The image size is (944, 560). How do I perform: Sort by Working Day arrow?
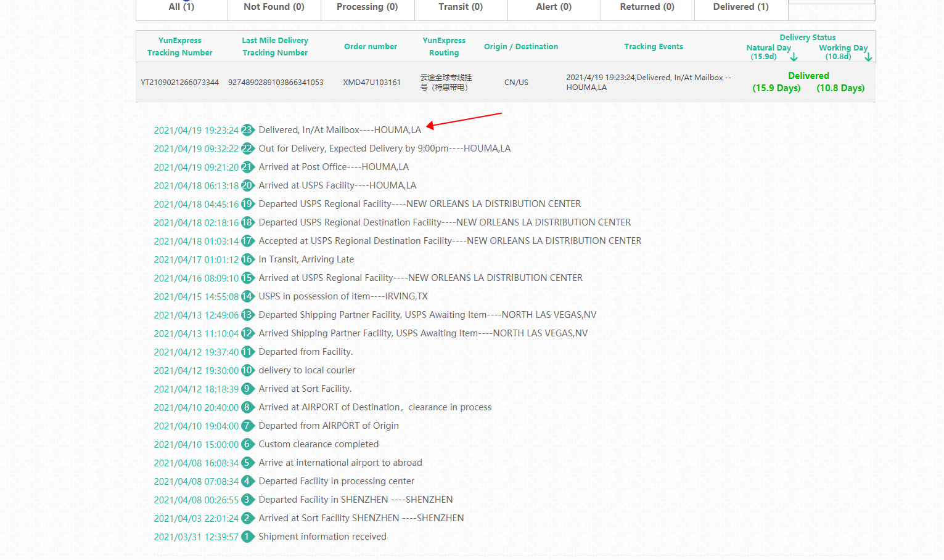(x=868, y=57)
